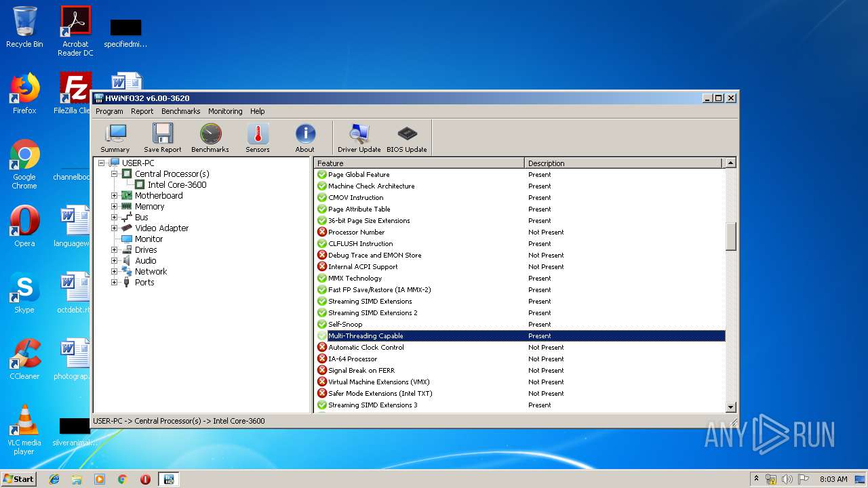Image resolution: width=868 pixels, height=488 pixels.
Task: Open the BIOS Update chip icon
Action: [407, 138]
